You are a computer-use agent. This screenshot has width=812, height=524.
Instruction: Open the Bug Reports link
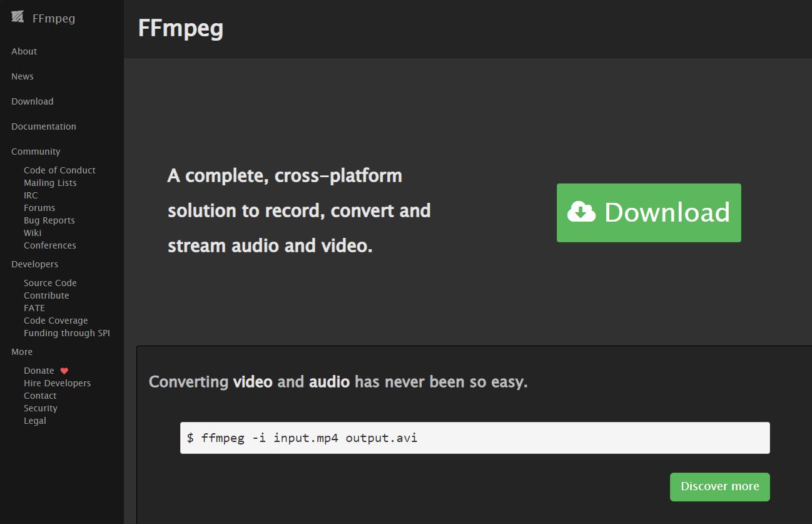(49, 220)
